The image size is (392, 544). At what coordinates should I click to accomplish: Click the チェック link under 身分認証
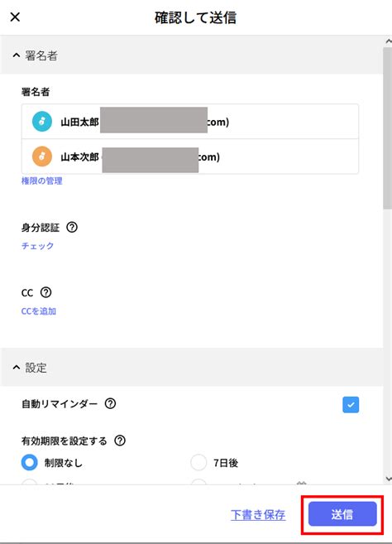[x=37, y=246]
